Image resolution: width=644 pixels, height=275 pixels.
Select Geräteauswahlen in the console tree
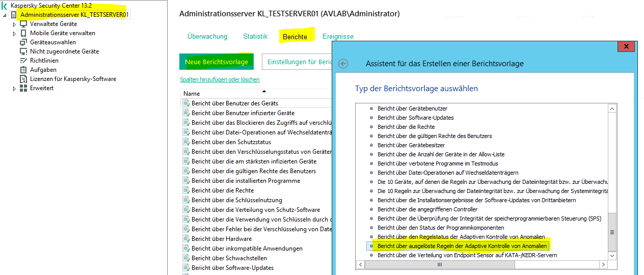point(53,42)
